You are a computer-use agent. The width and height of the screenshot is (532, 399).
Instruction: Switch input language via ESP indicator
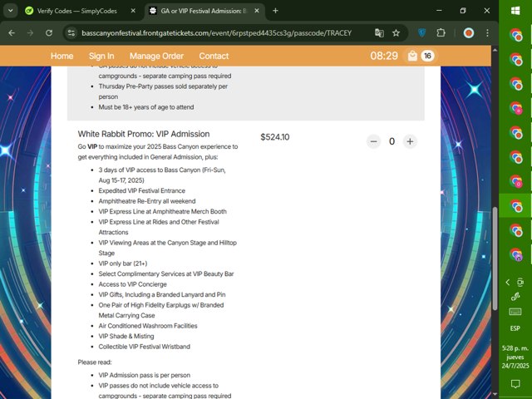(515, 328)
